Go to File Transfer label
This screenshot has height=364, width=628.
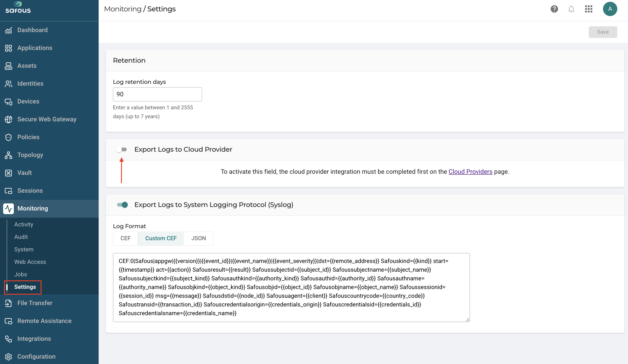pos(35,303)
